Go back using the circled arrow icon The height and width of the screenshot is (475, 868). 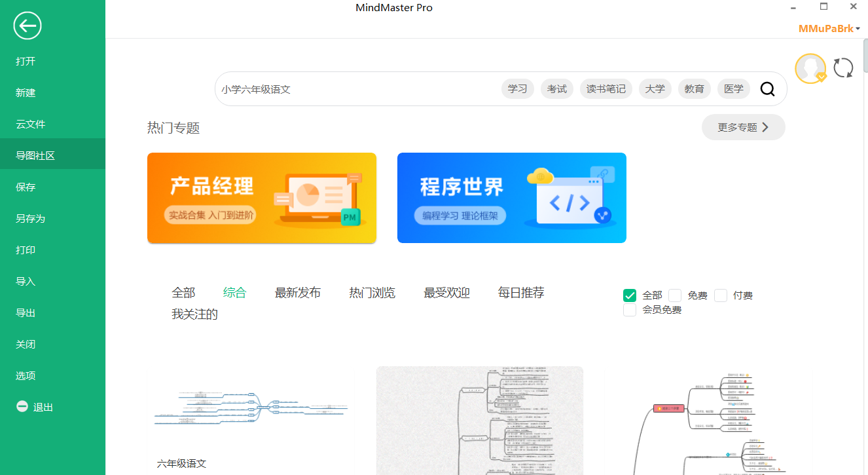pyautogui.click(x=27, y=26)
